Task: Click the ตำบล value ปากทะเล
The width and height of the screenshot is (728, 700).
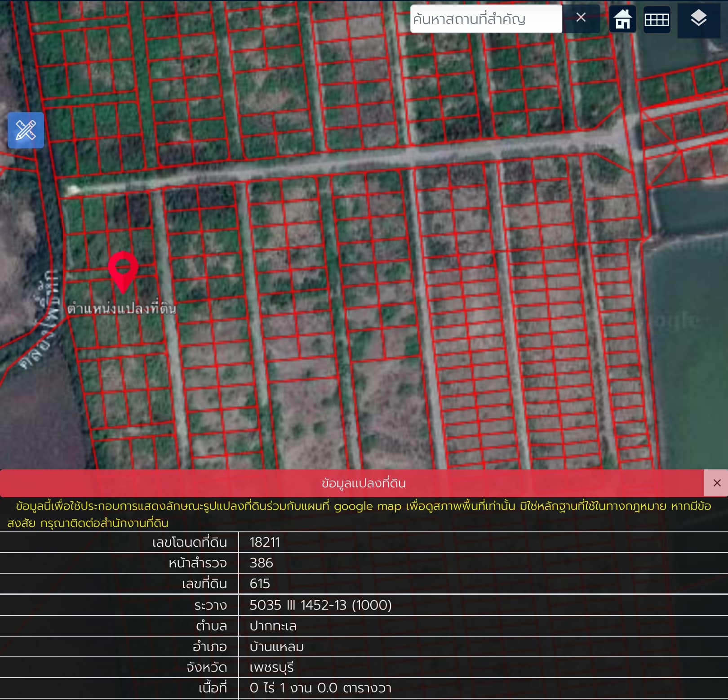Action: [x=273, y=626]
